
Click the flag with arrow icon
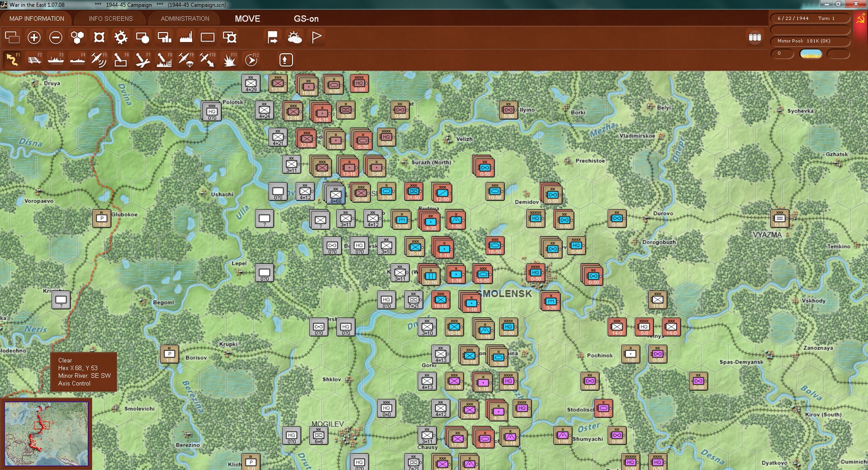click(273, 37)
